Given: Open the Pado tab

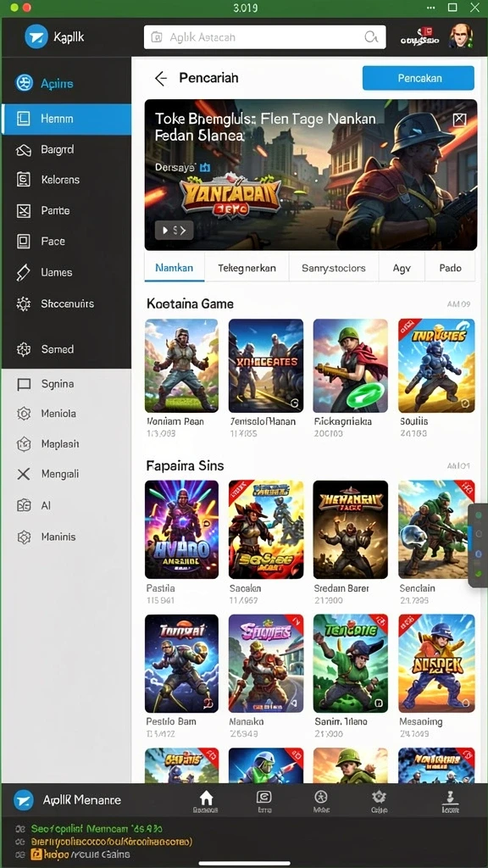Looking at the screenshot, I should [450, 268].
